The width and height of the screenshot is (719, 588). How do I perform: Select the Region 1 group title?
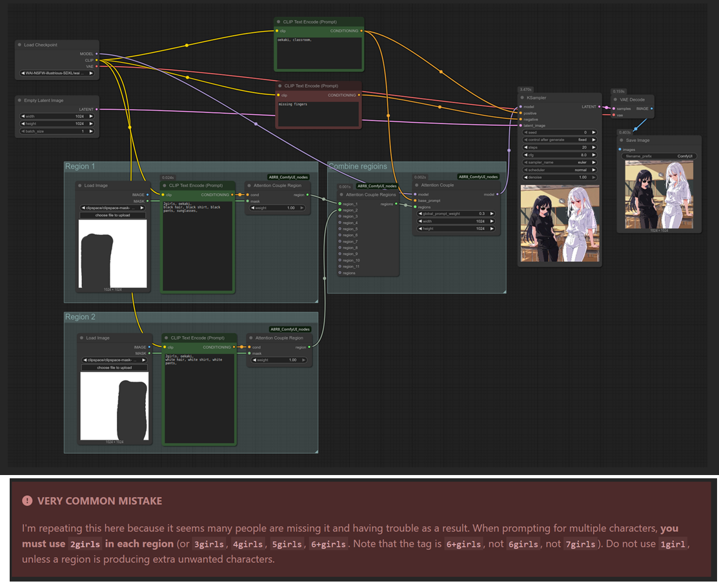click(80, 167)
